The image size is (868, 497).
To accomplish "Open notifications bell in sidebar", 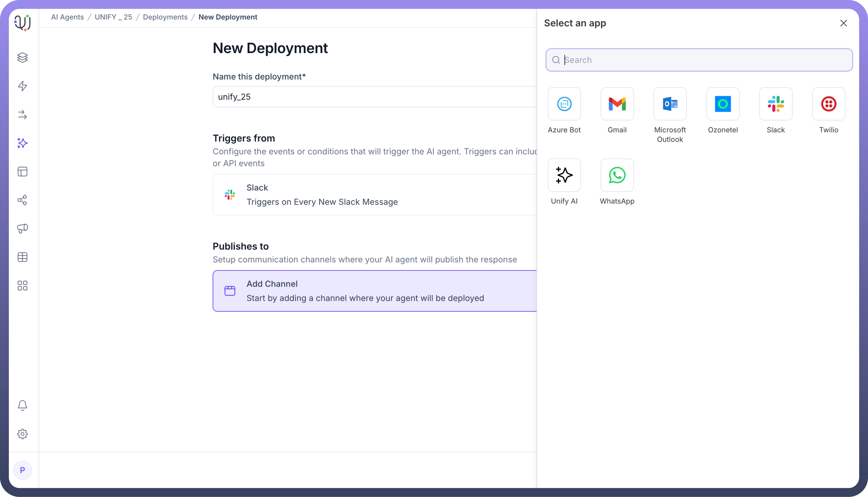I will [x=23, y=405].
